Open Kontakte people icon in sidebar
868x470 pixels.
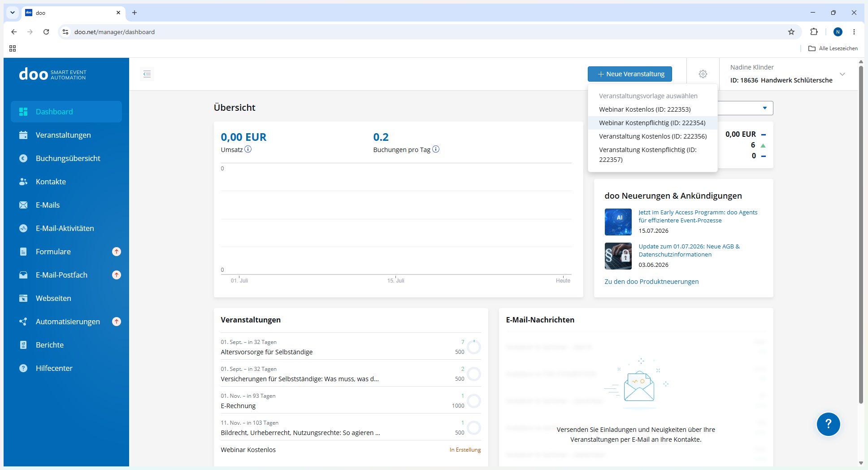tap(23, 182)
